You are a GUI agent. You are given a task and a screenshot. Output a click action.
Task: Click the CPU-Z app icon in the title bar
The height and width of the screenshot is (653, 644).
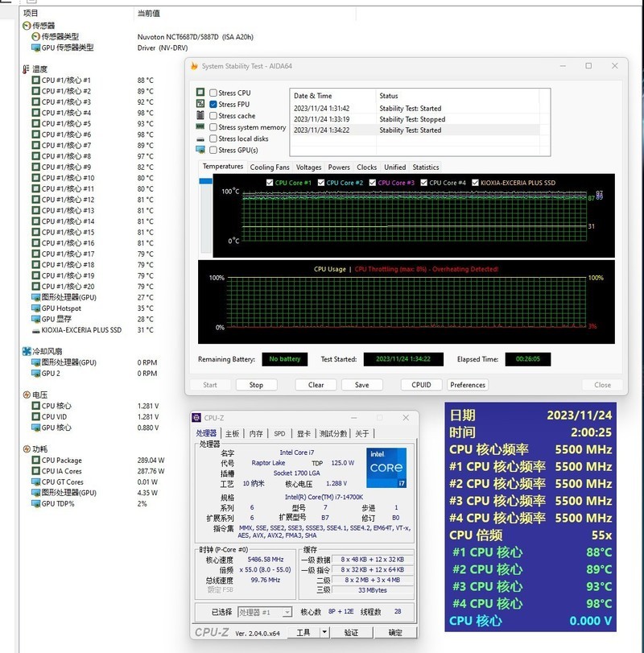pos(196,417)
